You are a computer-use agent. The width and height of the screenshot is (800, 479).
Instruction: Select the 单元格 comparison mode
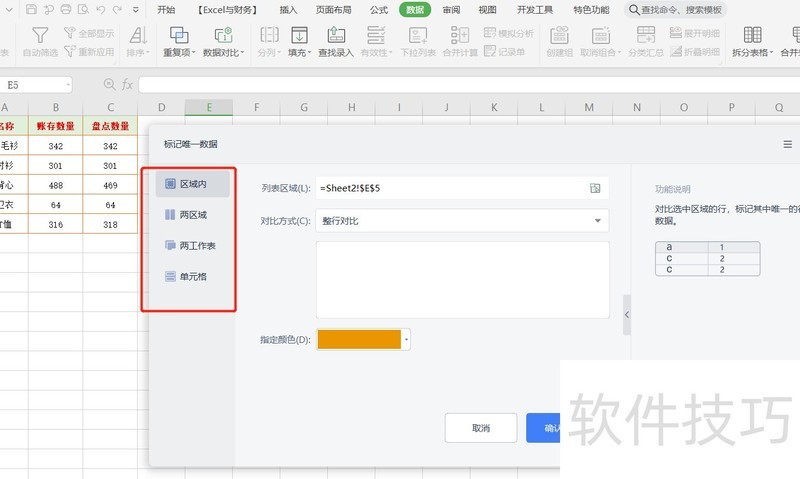tap(192, 276)
